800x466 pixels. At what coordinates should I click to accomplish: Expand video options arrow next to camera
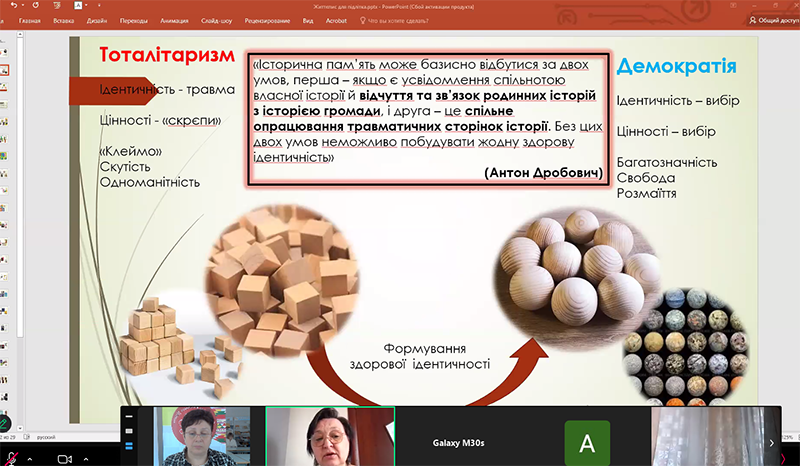(x=86, y=459)
